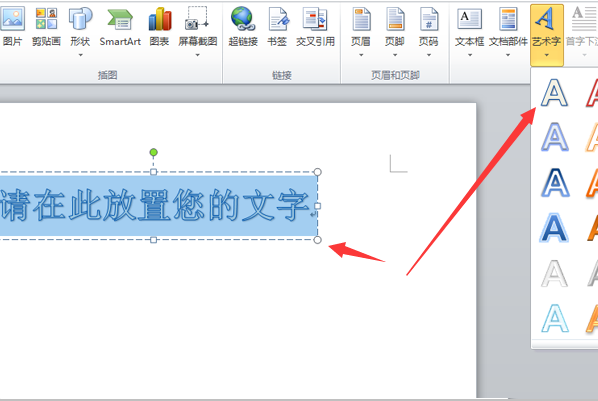Insert a picture with 图片 icon
The height and width of the screenshot is (401, 598).
12,18
